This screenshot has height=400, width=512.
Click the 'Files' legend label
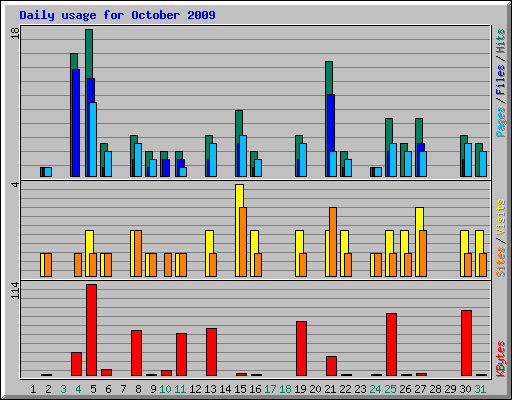click(500, 80)
